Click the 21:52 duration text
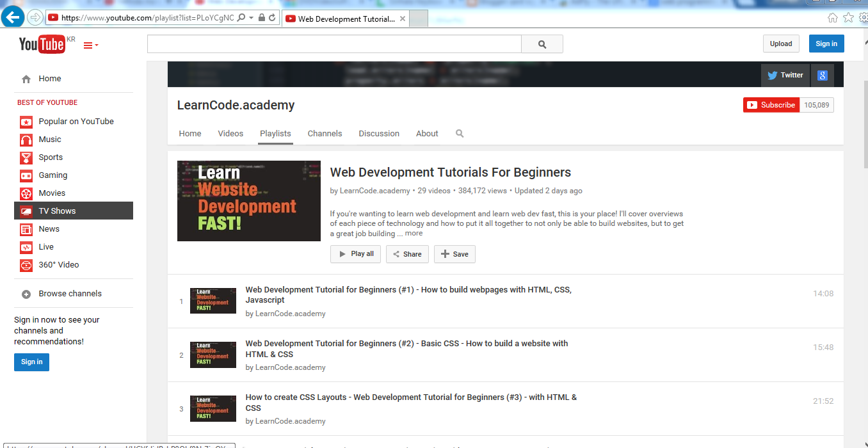The height and width of the screenshot is (448, 868). pos(823,401)
